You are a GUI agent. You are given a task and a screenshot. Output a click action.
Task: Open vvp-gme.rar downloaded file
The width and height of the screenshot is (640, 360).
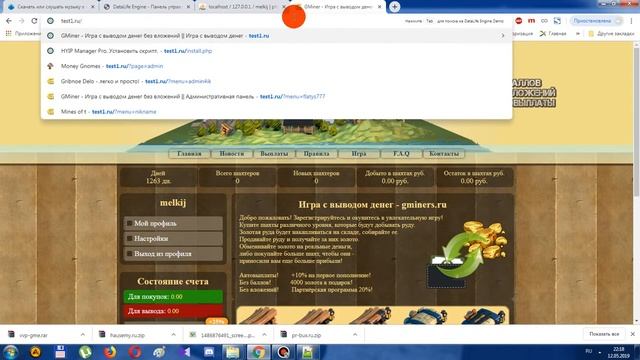[x=33, y=335]
